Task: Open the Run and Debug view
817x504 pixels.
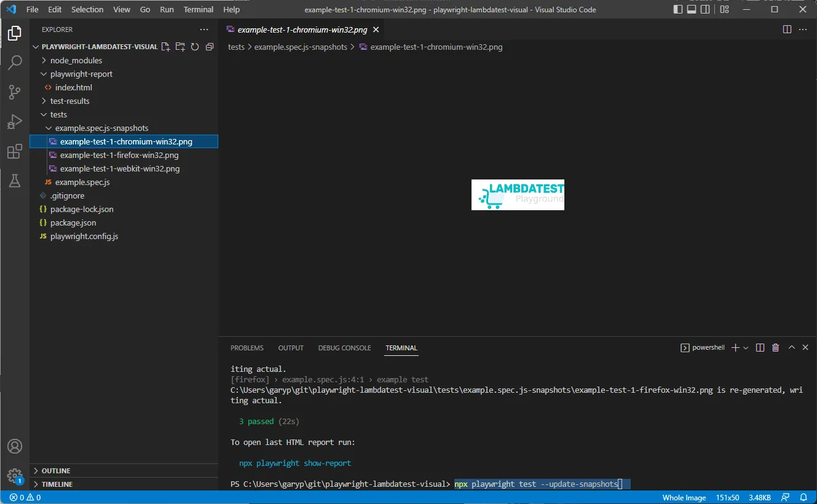Action: click(15, 122)
